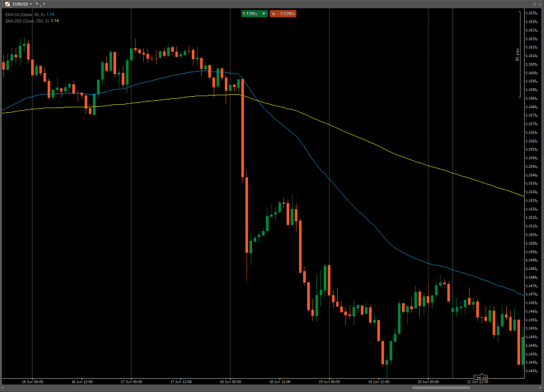Screen dimensions: 544x392
Task: Click the orange sell price button 1.1396
Action: [283, 13]
